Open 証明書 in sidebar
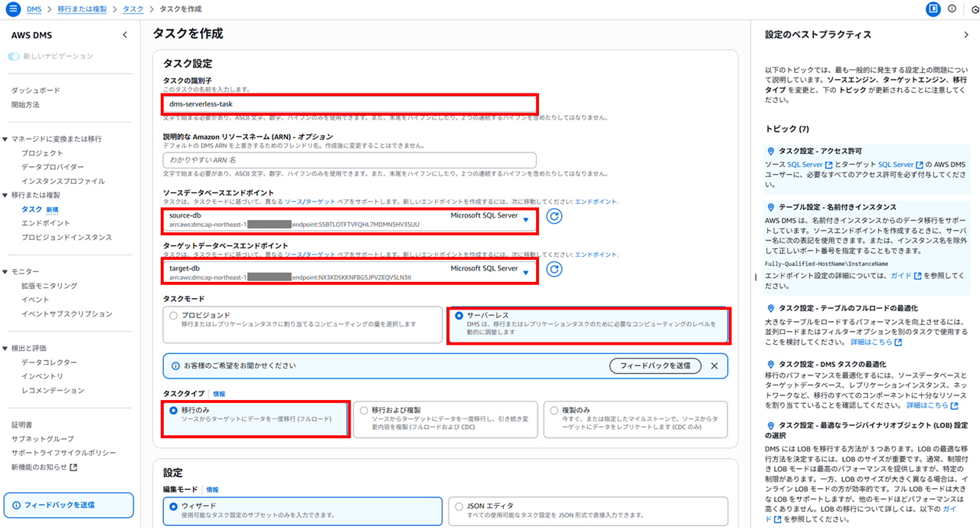The width and height of the screenshot is (980, 528). pos(21,425)
